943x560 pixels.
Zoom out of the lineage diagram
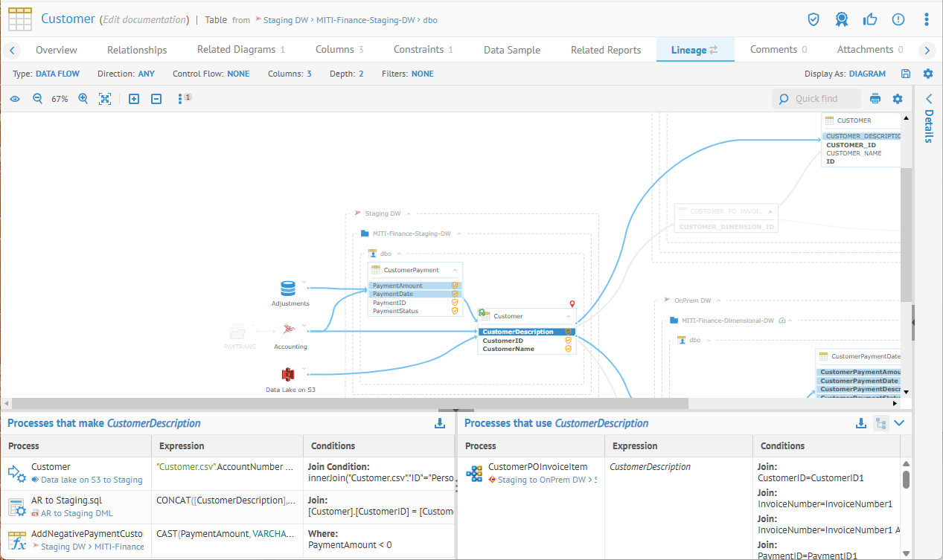[x=37, y=99]
